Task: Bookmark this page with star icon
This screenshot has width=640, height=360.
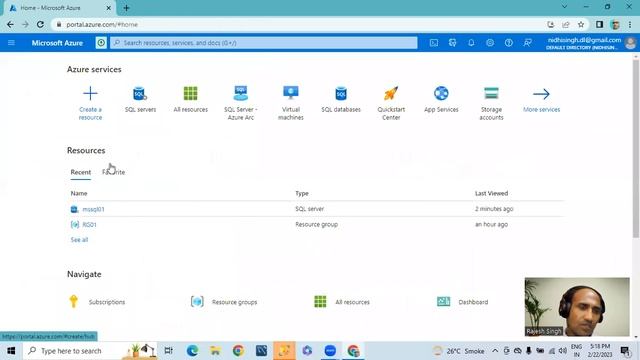Action: pos(581,24)
